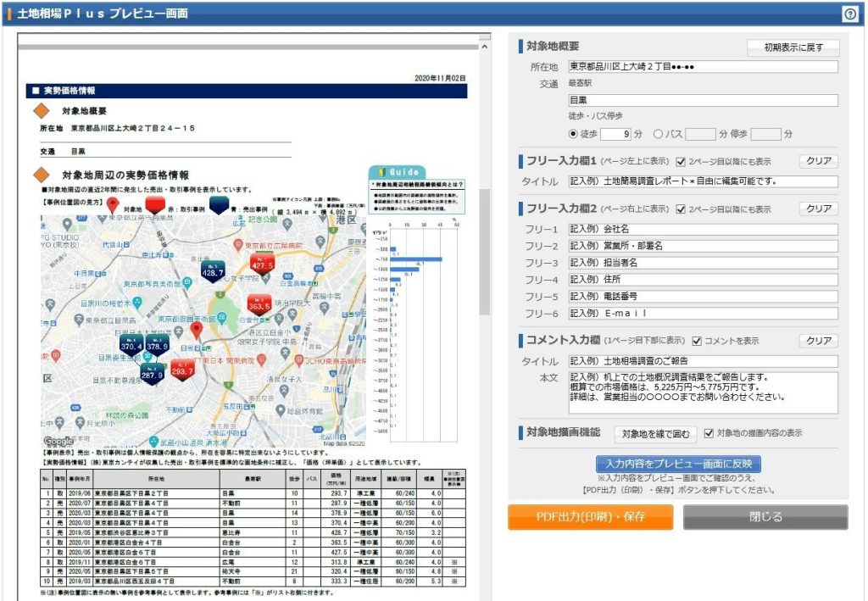The width and height of the screenshot is (868, 601).
Task: Click the 所在地 address input field
Action: click(x=702, y=67)
